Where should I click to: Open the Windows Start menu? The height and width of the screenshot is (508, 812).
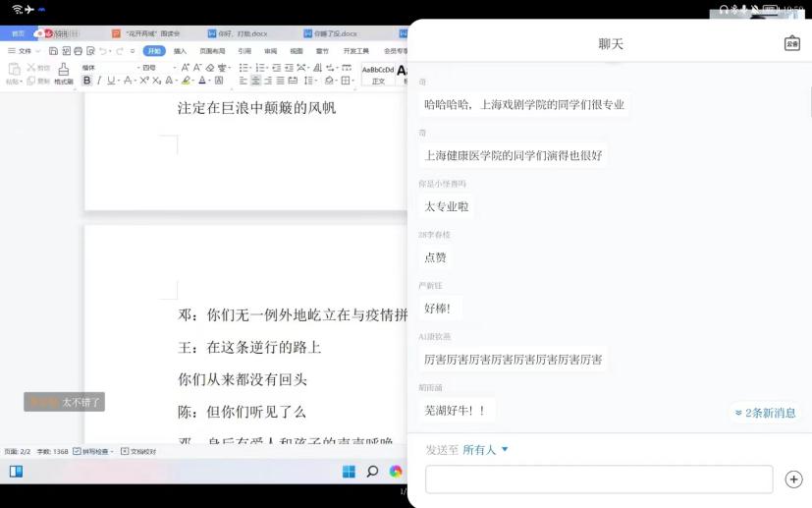[x=349, y=472]
